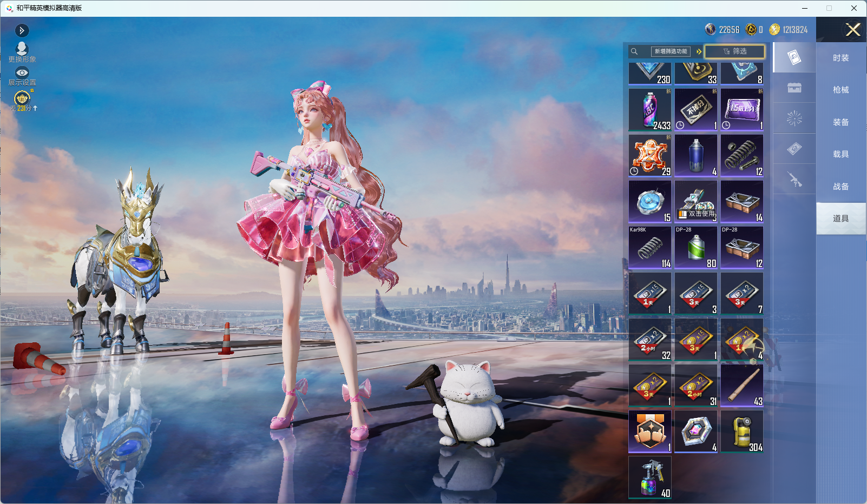Viewport: 867px width, 504px height.
Task: Select the rifle question-mark sub-category icon
Action: (x=794, y=179)
